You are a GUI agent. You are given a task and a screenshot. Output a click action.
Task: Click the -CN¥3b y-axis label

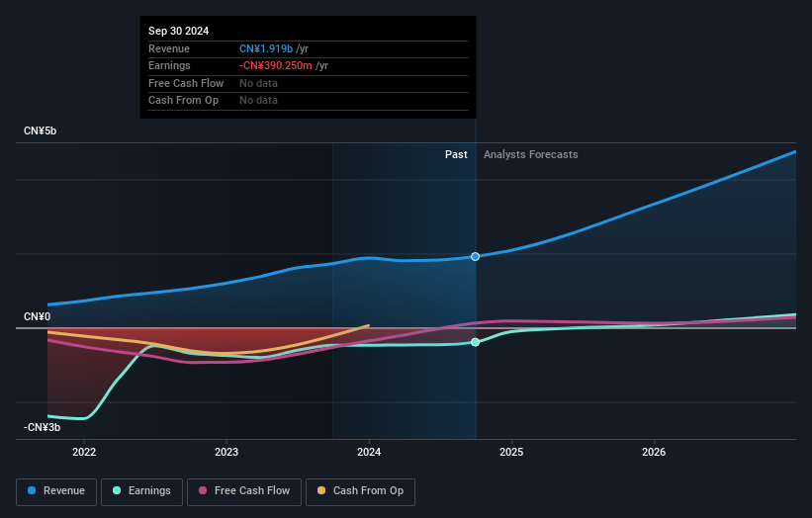click(42, 427)
